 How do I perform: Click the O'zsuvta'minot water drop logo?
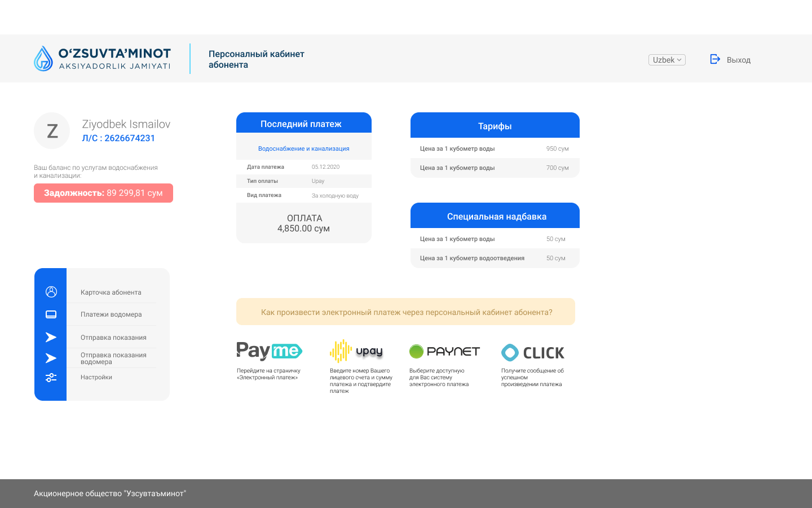point(43,59)
